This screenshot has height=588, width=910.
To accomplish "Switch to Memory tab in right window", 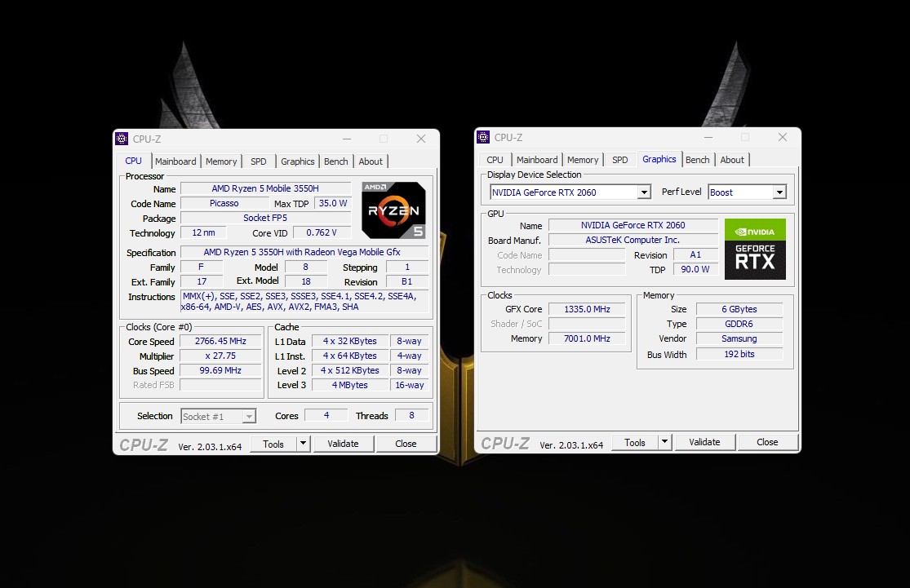I will coord(583,160).
